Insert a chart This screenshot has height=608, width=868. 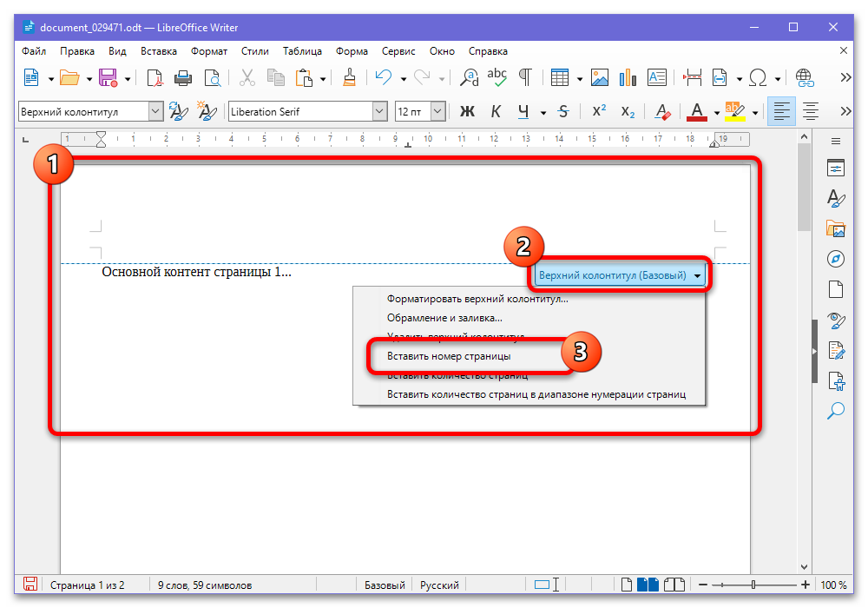pyautogui.click(x=628, y=78)
